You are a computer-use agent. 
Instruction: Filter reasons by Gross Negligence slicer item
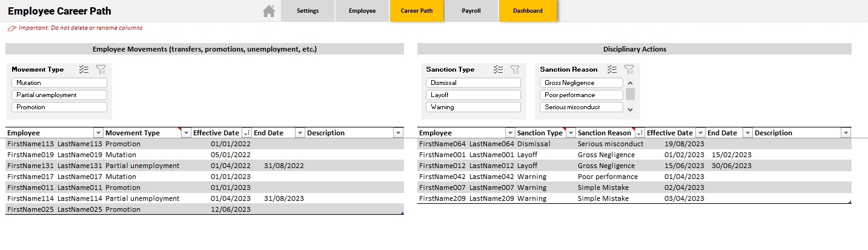[x=581, y=83]
